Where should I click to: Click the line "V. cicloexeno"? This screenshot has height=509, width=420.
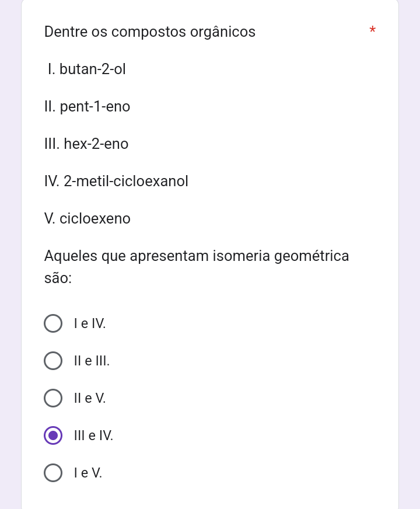[87, 219]
